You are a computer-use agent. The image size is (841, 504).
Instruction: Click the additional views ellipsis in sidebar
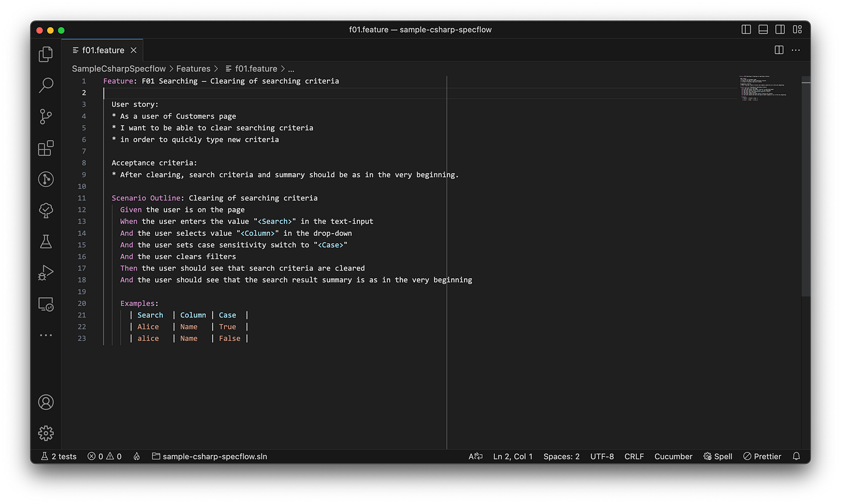click(x=46, y=335)
